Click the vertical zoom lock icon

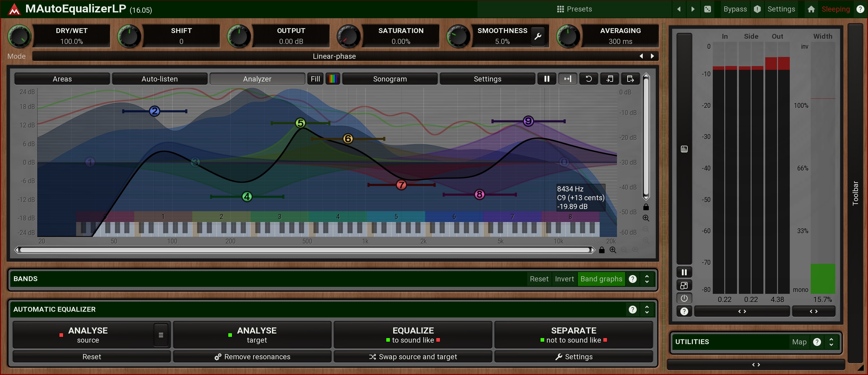[x=646, y=207]
